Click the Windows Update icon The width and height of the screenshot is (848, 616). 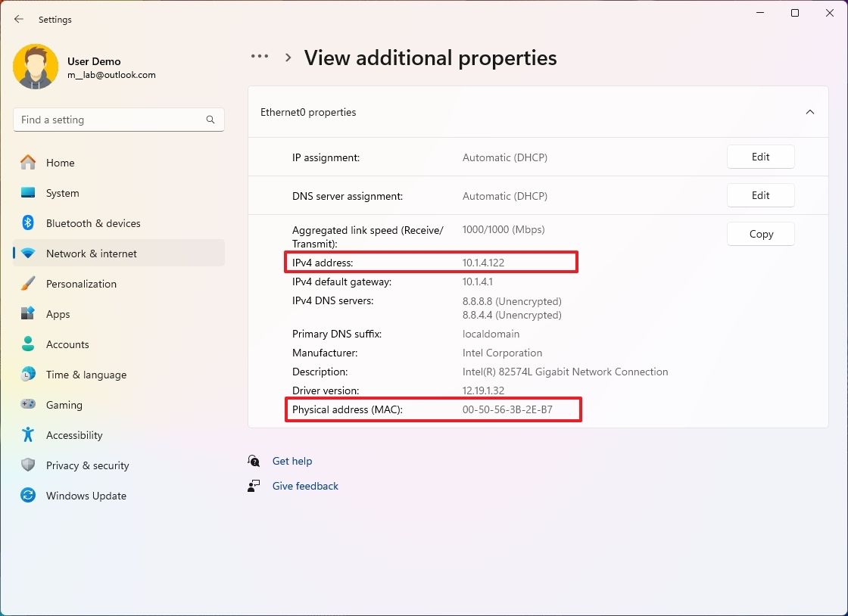[x=28, y=496]
